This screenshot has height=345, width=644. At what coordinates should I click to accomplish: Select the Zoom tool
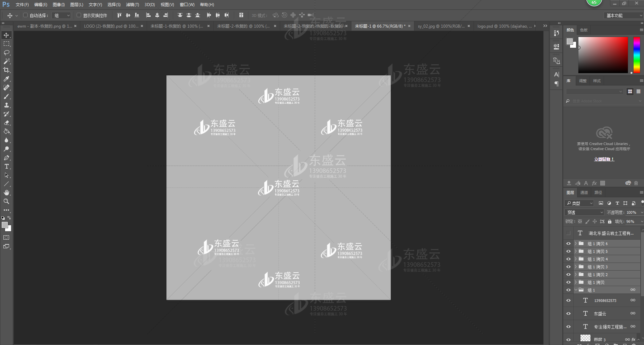pyautogui.click(x=6, y=201)
